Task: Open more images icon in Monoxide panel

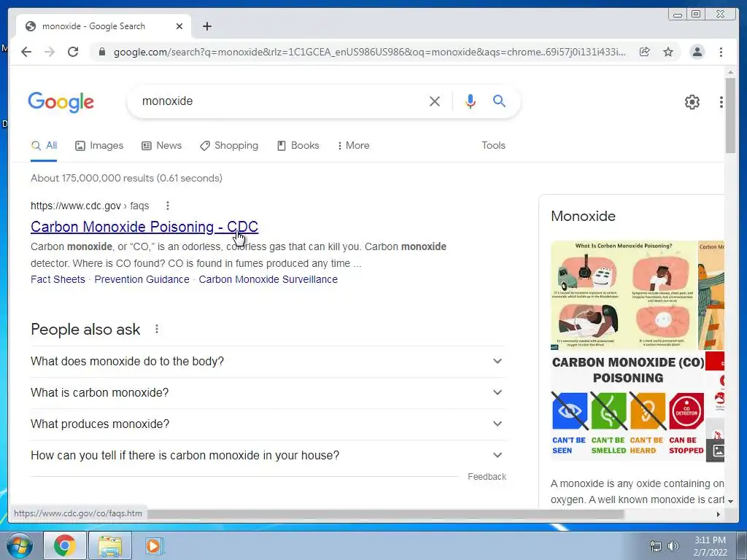Action: pyautogui.click(x=718, y=451)
